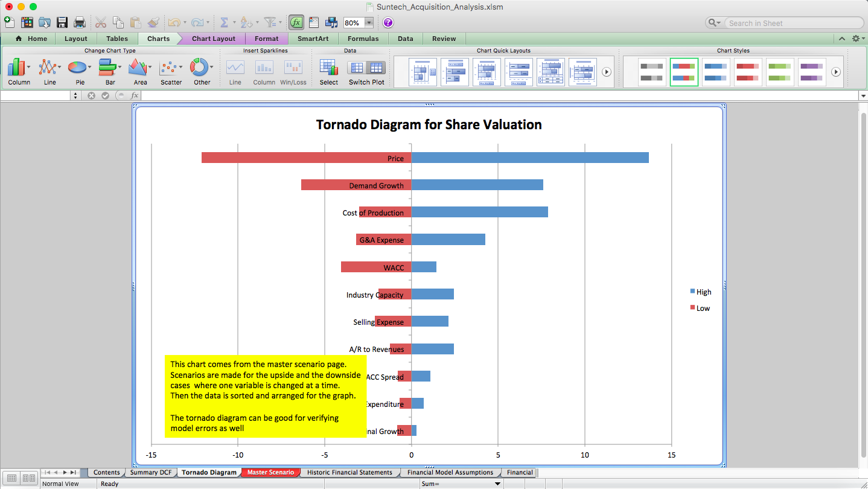The height and width of the screenshot is (489, 868).
Task: Expand more Chart Styles with arrow button
Action: [836, 71]
